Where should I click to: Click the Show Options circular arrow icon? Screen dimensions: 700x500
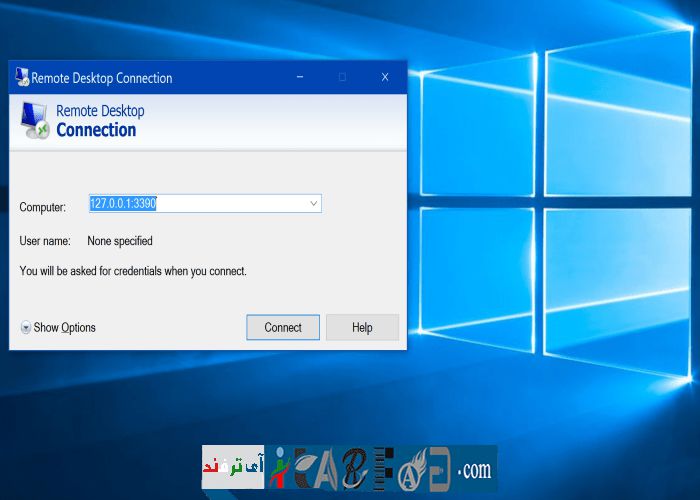26,327
